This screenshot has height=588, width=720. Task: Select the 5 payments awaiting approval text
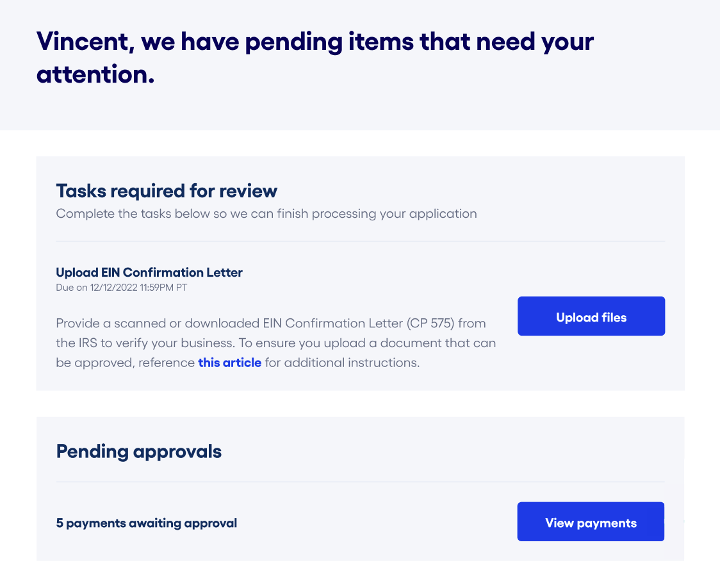(146, 523)
